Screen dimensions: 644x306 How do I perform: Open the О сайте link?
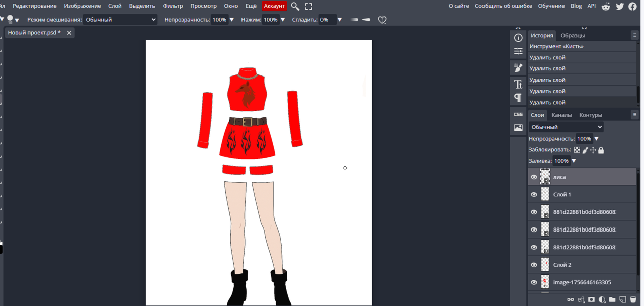tap(459, 6)
